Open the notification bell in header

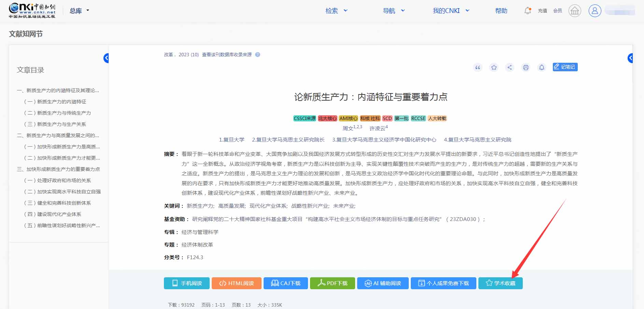tap(528, 11)
